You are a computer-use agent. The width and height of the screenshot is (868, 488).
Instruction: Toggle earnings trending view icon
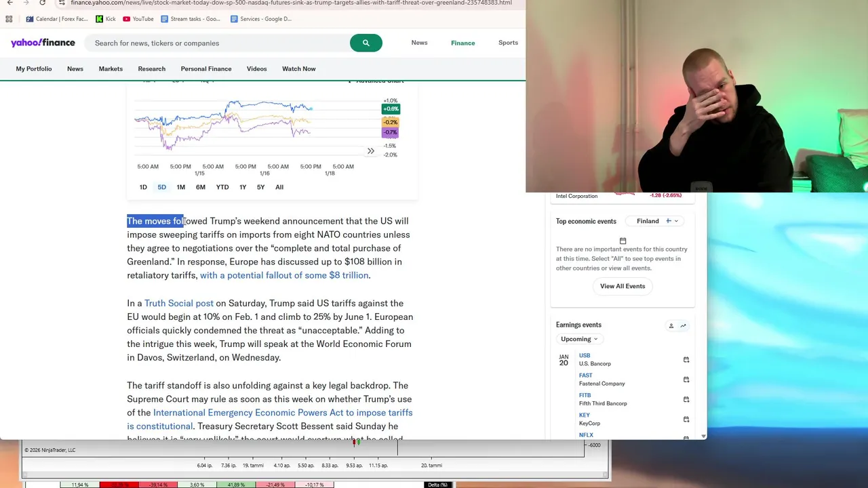[683, 325]
